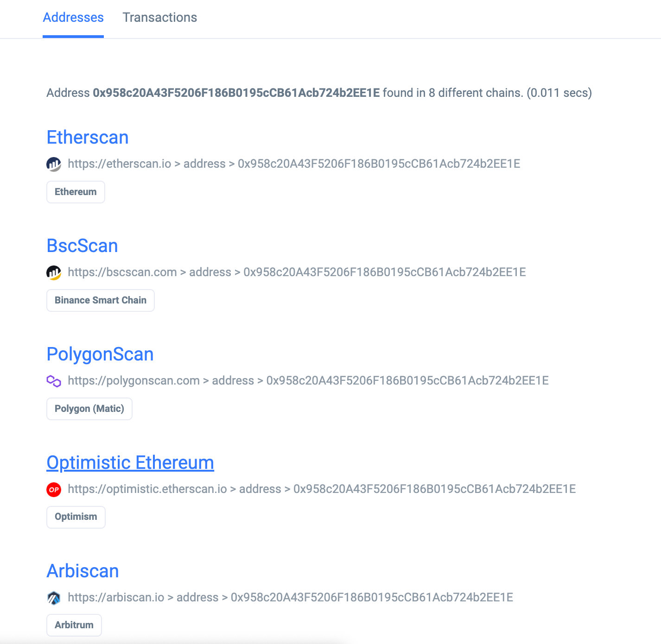661x644 pixels.
Task: Click the Arbiscan logo icon
Action: pyautogui.click(x=54, y=598)
